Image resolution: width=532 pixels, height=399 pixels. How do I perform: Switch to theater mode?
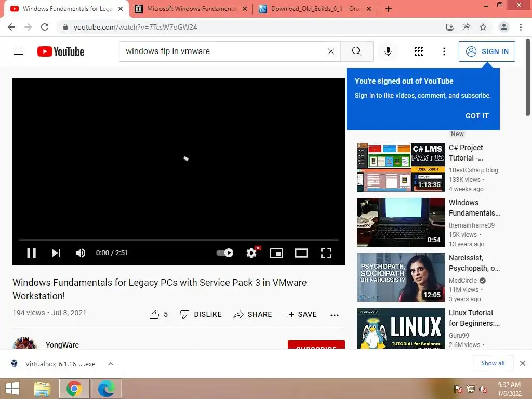coord(301,253)
